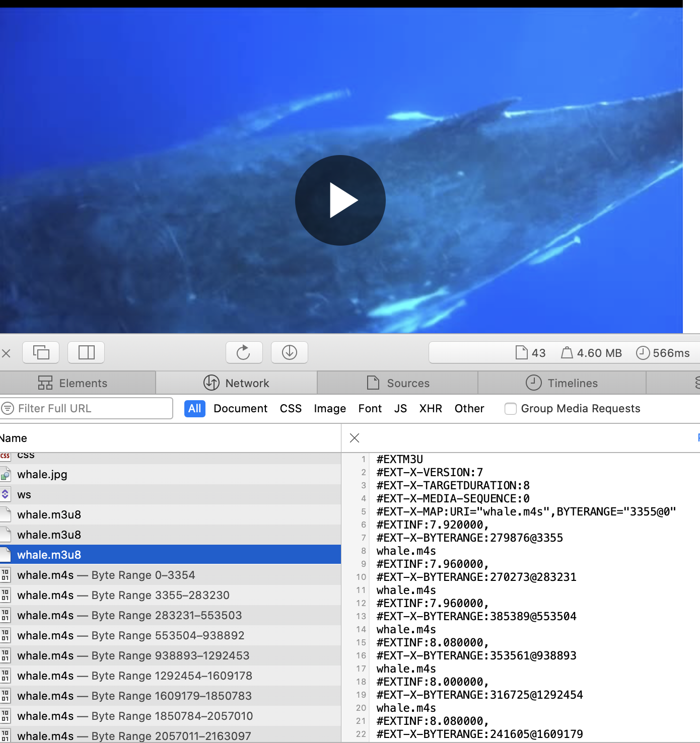Enable Group Media Requests

511,409
